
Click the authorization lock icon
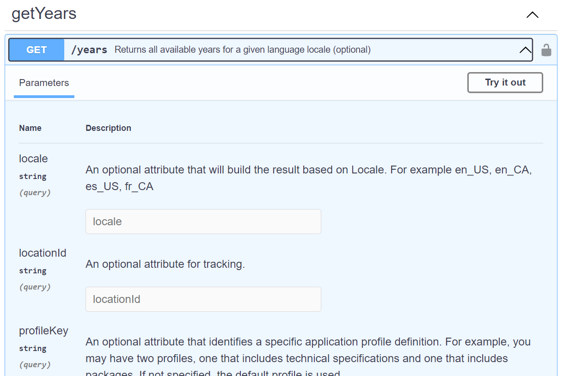[546, 50]
